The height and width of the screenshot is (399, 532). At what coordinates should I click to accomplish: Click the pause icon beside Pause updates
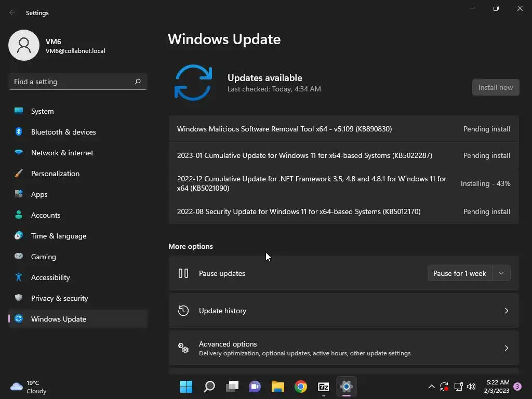[183, 273]
